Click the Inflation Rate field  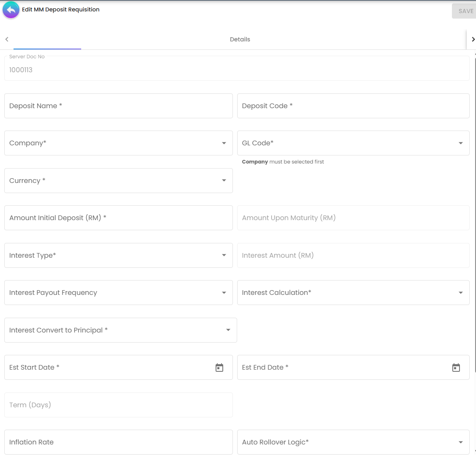click(x=118, y=442)
